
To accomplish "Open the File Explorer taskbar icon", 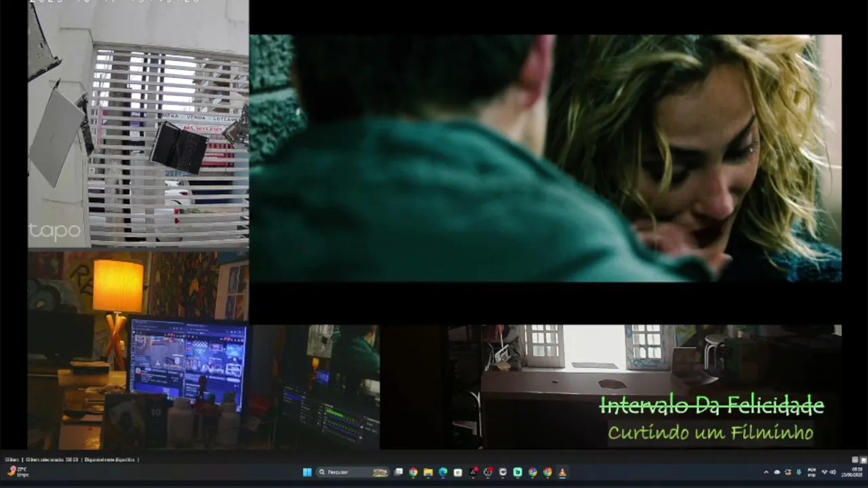I will [x=428, y=472].
